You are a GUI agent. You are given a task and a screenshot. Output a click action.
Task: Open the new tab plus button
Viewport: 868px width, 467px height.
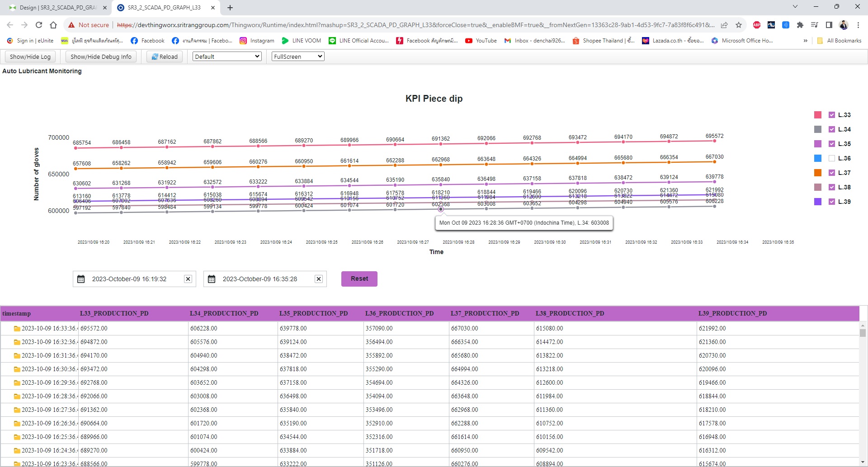pos(230,8)
